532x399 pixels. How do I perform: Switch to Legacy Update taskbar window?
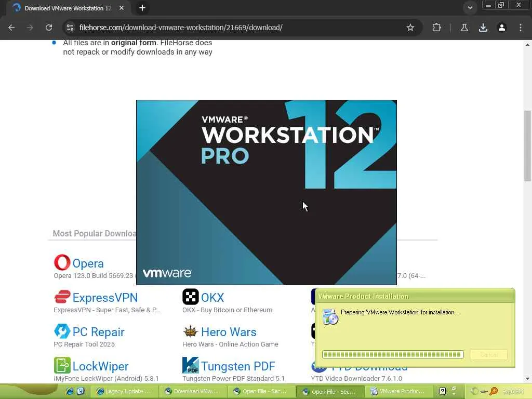pos(124,392)
